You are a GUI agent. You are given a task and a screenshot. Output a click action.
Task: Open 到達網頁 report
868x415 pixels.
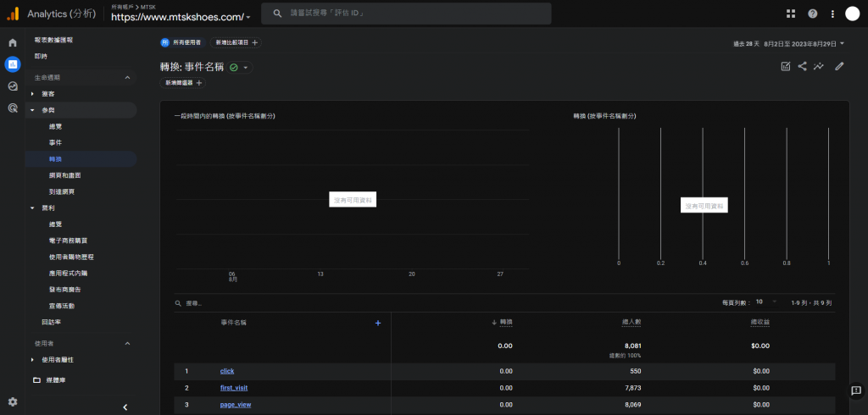click(61, 191)
